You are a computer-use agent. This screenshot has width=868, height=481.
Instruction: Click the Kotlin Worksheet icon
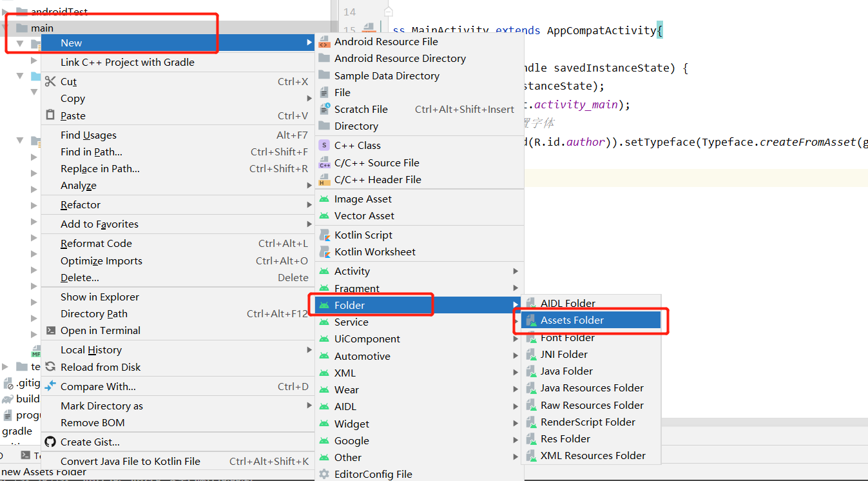325,251
